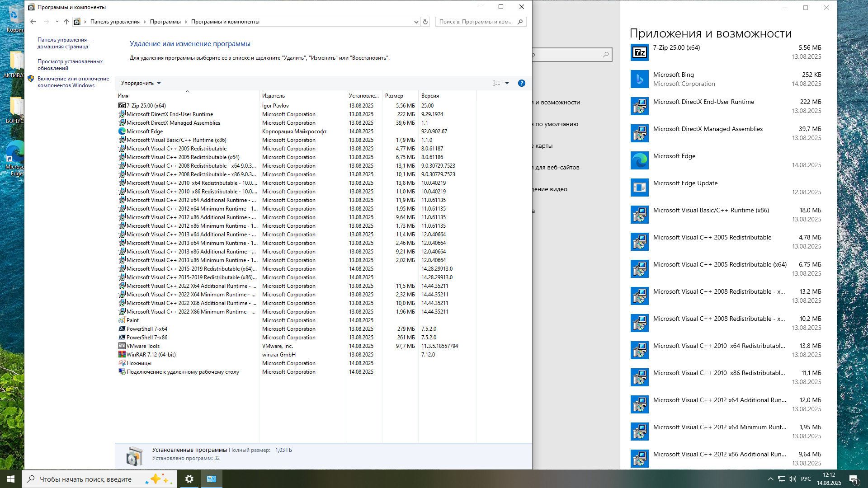The image size is (868, 488).
Task: Click the refresh button in address bar
Action: [x=425, y=22]
